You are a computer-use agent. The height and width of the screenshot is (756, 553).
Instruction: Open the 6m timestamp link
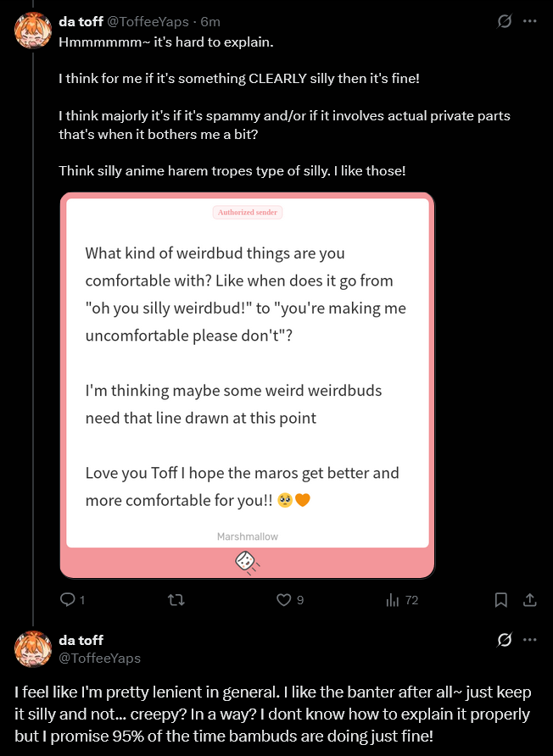pos(210,21)
